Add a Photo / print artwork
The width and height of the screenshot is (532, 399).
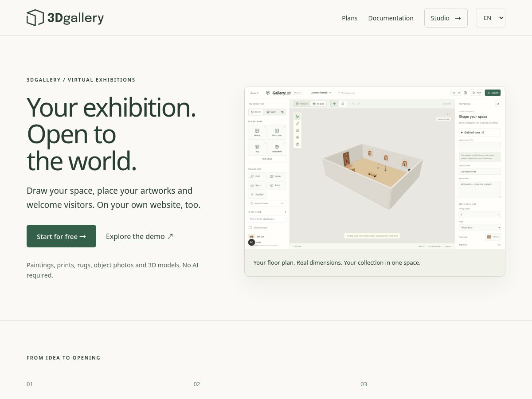click(x=277, y=132)
